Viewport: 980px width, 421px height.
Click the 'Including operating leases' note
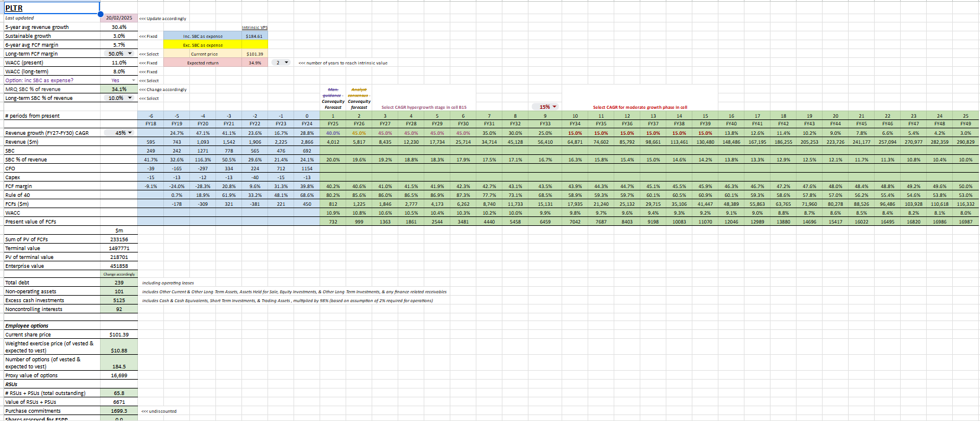click(x=168, y=283)
